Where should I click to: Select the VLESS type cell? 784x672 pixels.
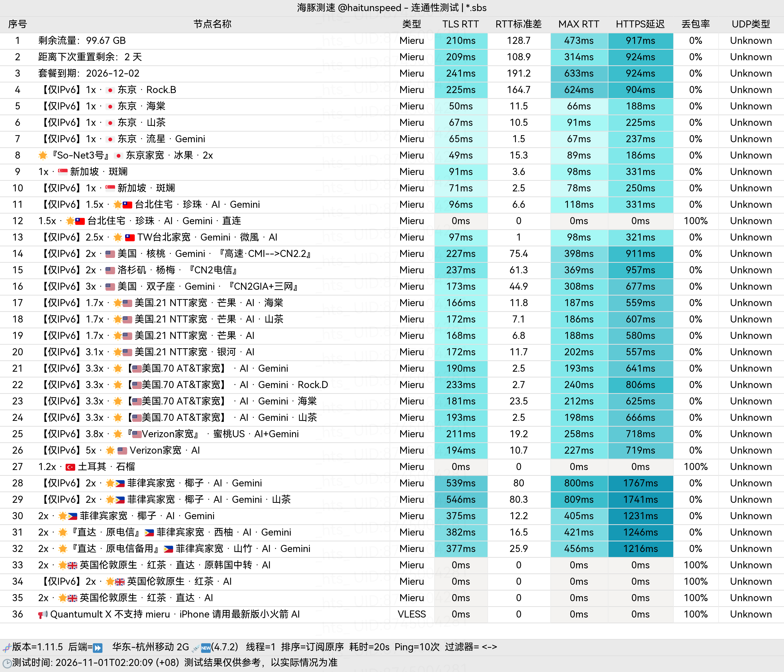pos(412,615)
